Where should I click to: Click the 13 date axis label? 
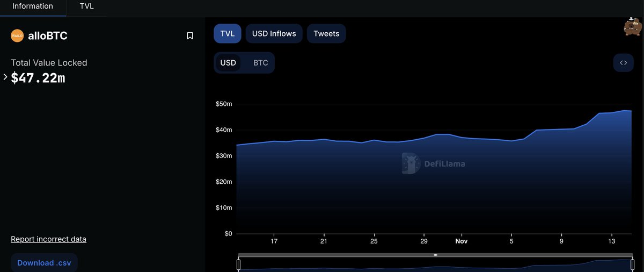point(611,241)
